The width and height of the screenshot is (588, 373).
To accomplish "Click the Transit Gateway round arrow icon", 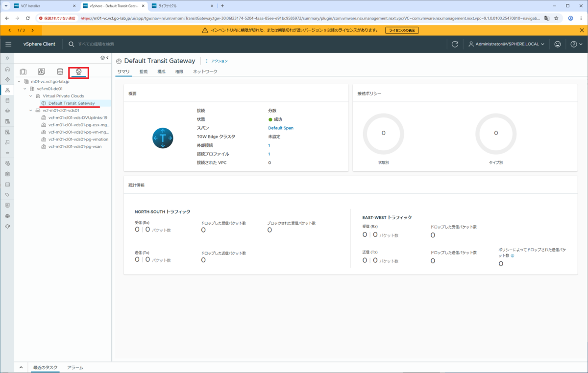I will tap(163, 138).
